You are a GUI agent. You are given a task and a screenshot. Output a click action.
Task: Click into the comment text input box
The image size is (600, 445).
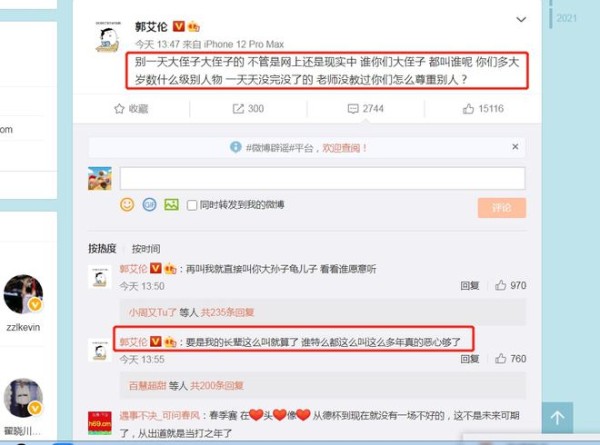coord(322,178)
